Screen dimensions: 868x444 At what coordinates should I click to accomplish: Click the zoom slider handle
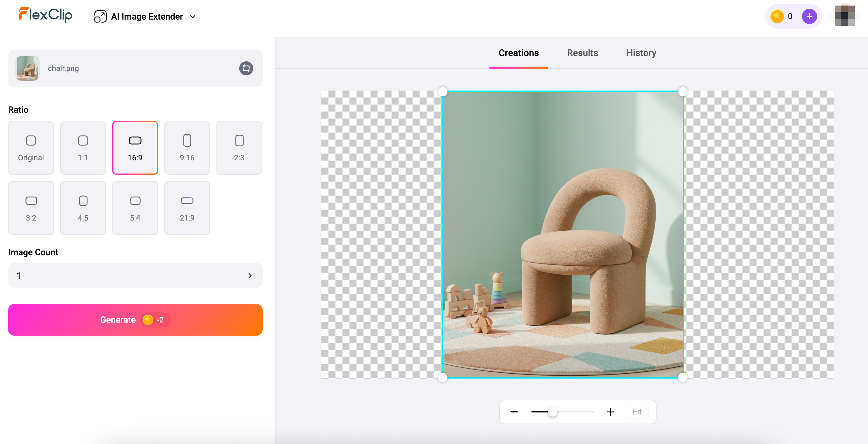pyautogui.click(x=553, y=412)
